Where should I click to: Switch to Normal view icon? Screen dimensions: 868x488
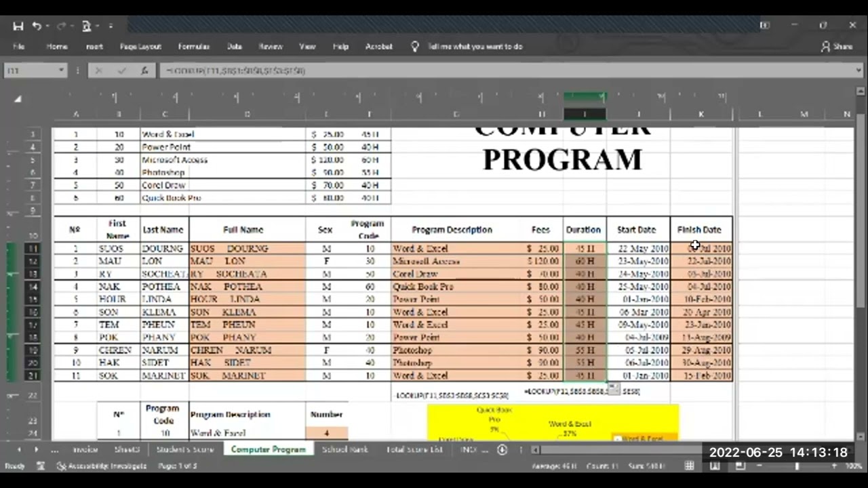tap(689, 466)
